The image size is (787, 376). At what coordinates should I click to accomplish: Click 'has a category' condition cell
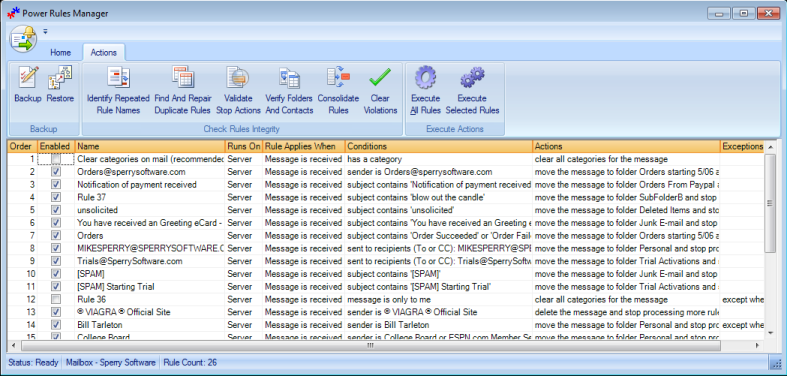pos(439,159)
